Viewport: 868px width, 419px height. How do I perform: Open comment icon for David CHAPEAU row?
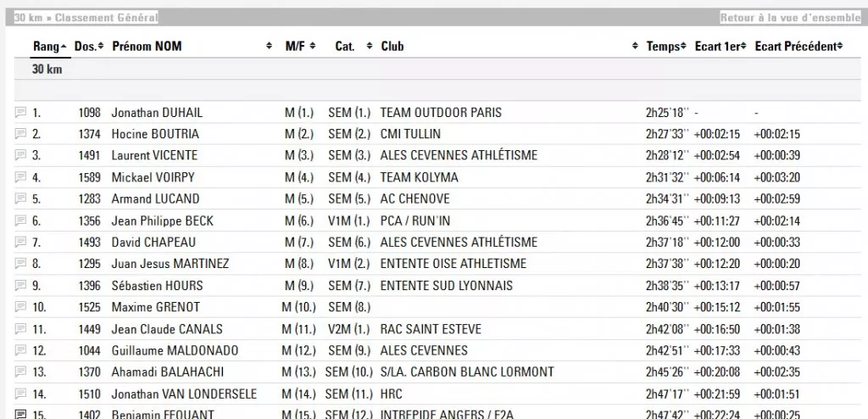20,243
